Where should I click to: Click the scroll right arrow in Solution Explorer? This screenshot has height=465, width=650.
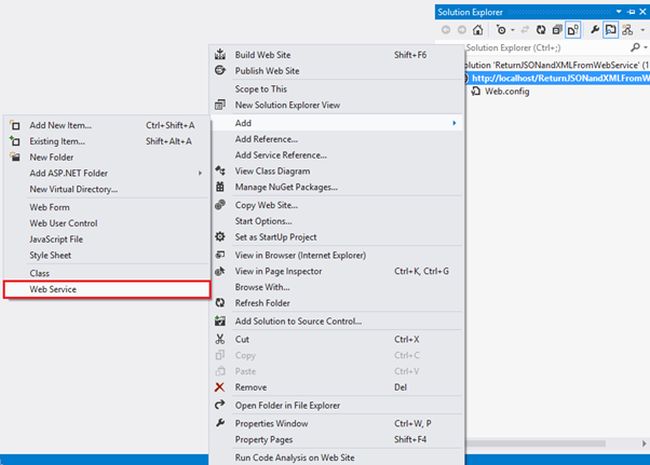(x=644, y=443)
